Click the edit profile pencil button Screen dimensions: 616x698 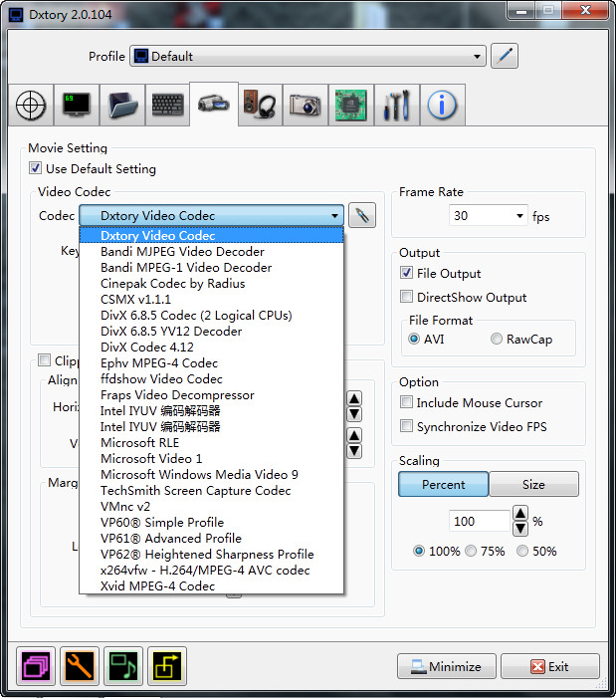[505, 56]
